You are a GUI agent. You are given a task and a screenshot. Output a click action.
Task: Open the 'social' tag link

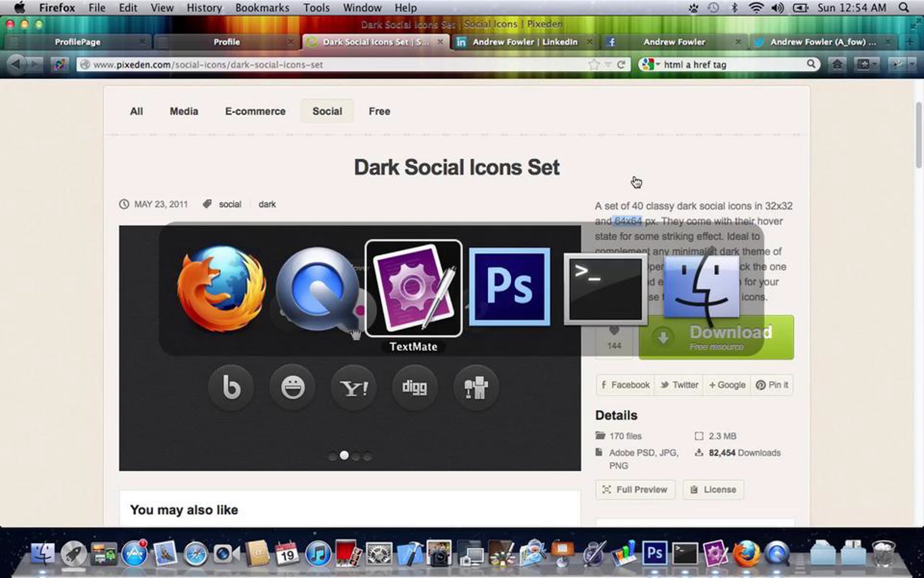(x=230, y=204)
